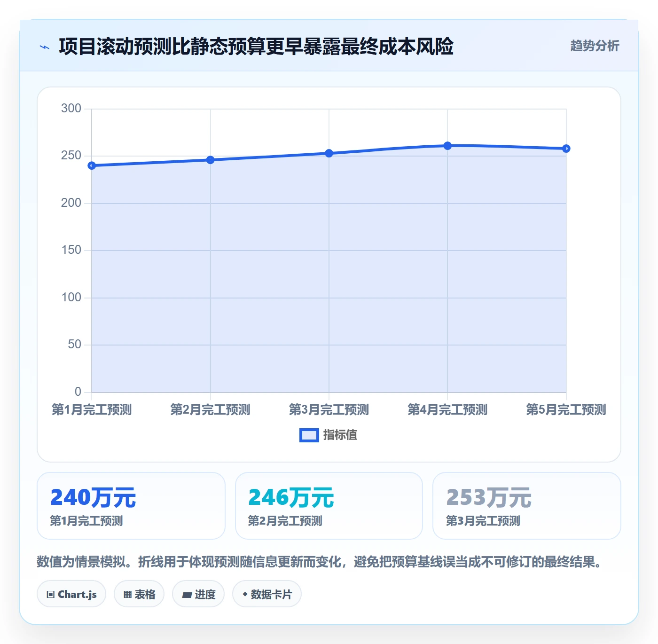Click the 第1月完工预测 caption under 240万元
The width and height of the screenshot is (658, 644).
(x=86, y=521)
